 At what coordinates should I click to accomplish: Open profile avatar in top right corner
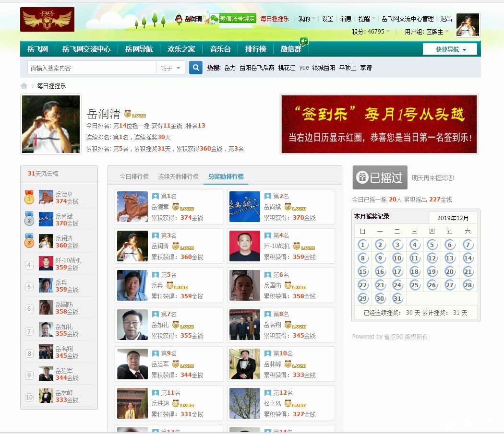coord(468,25)
